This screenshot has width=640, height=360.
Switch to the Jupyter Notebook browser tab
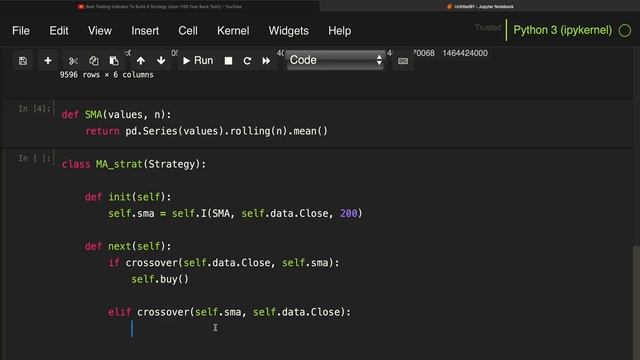tap(480, 7)
